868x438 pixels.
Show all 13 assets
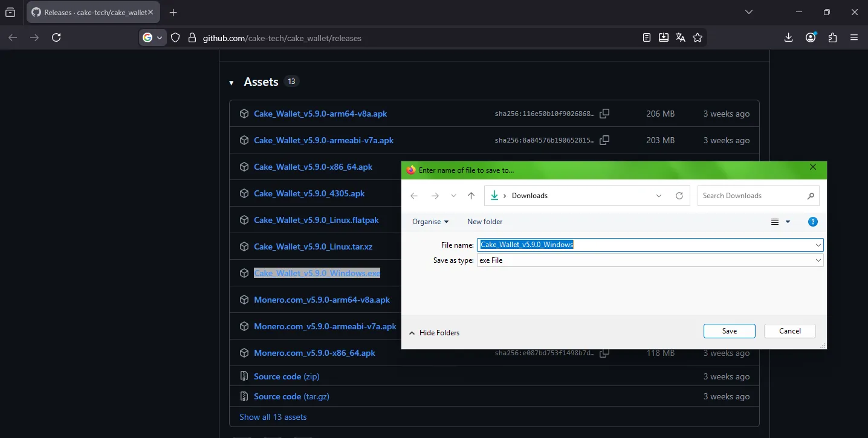[273, 417]
